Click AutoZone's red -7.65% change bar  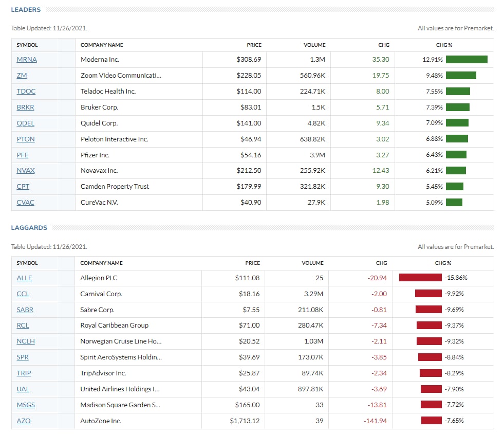coord(432,421)
